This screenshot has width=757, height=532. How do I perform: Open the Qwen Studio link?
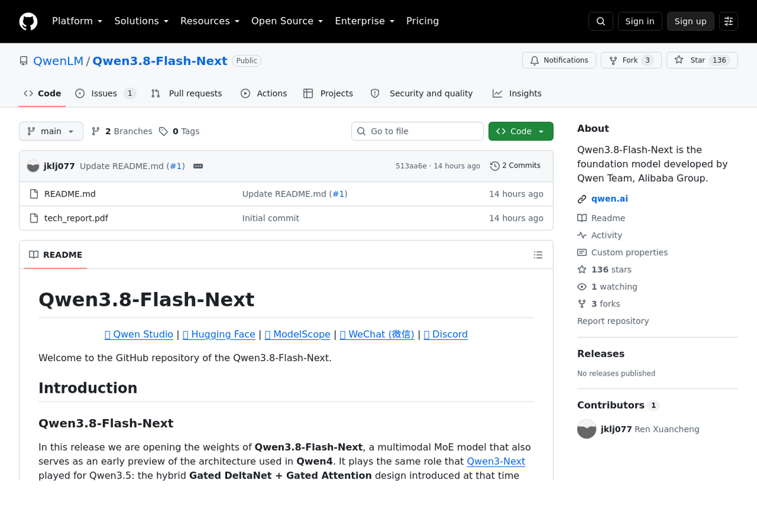click(139, 335)
